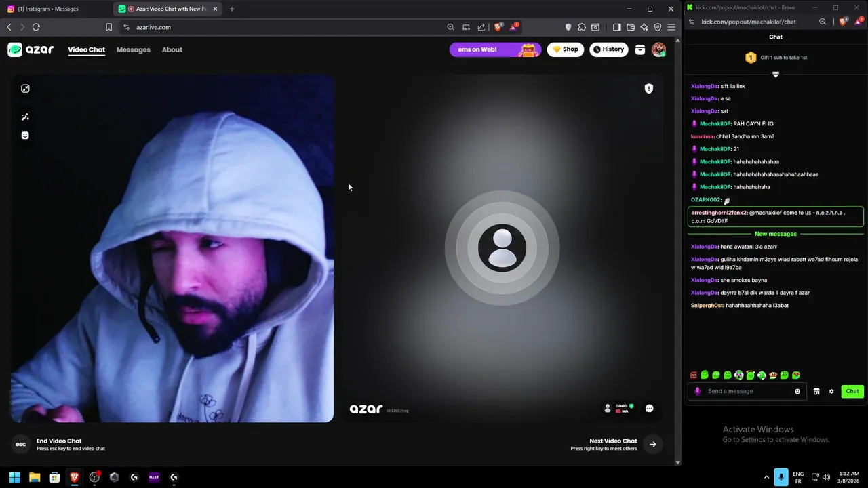Image resolution: width=868 pixels, height=488 pixels.
Task: Toggle the Brave sidebar panel
Action: [x=616, y=27]
